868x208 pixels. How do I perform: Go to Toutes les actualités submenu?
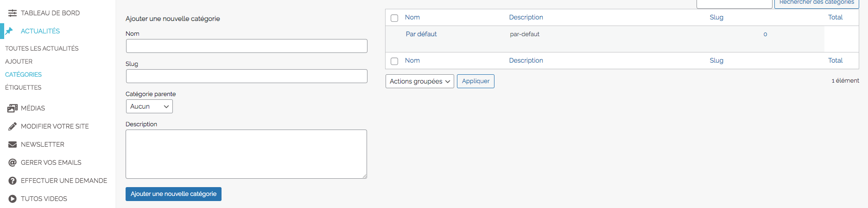pos(42,48)
